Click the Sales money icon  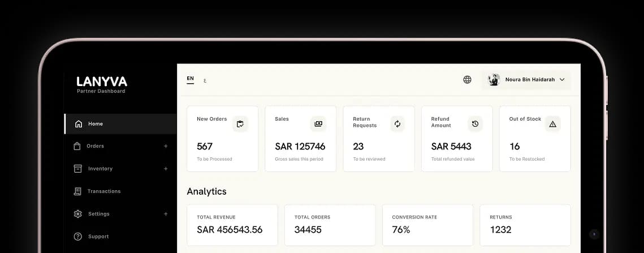click(x=318, y=124)
